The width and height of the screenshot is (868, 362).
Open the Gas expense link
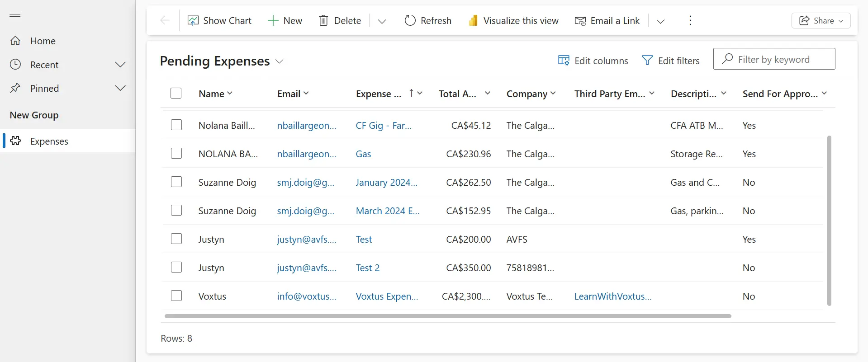click(x=363, y=154)
